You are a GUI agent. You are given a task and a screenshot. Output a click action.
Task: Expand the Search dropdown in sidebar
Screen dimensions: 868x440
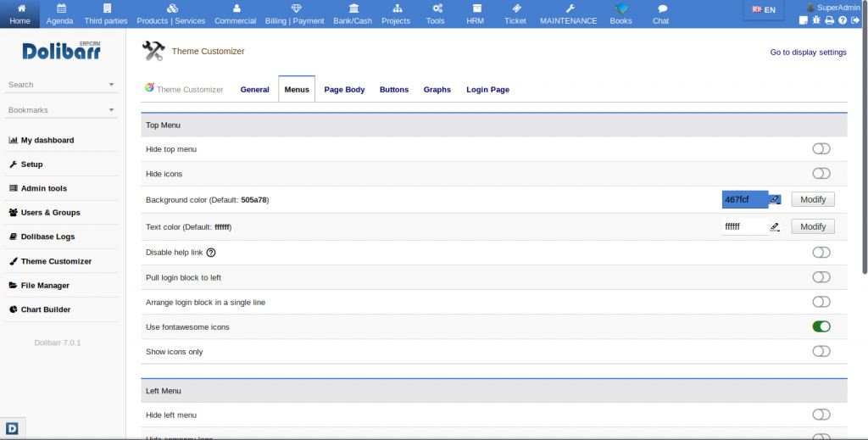pyautogui.click(x=111, y=85)
